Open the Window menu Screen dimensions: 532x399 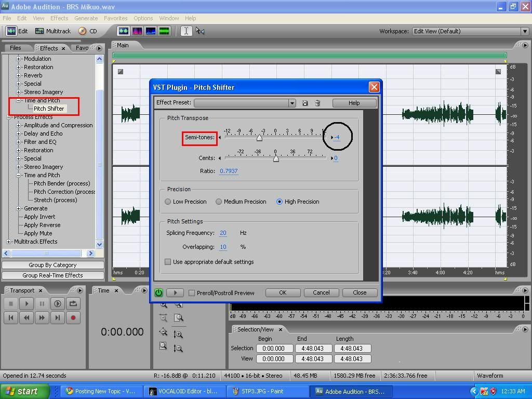coord(169,18)
